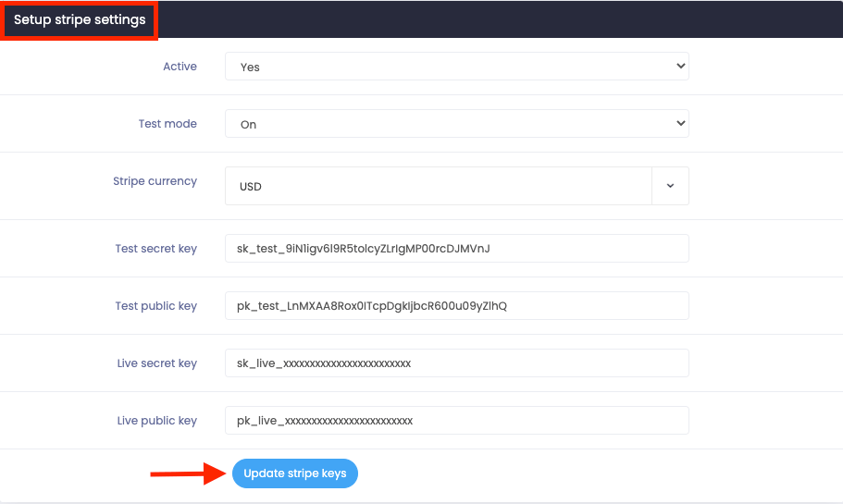The image size is (843, 504).
Task: Open the Active dropdown set to Yes
Action: tap(456, 66)
